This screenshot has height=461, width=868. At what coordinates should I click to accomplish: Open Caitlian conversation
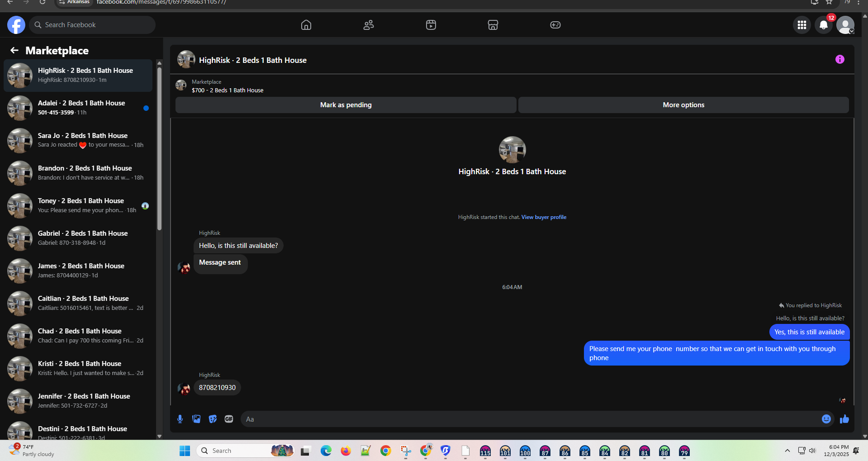(x=78, y=304)
